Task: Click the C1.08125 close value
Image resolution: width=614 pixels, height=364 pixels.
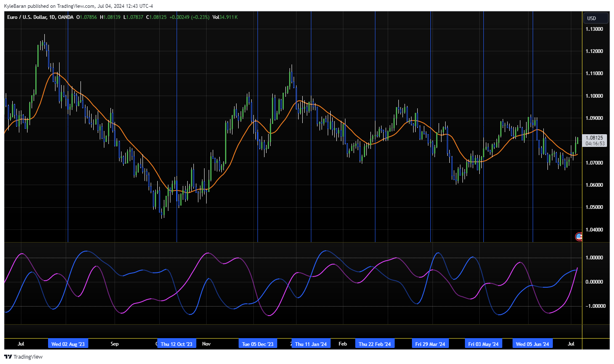Action: [x=156, y=17]
